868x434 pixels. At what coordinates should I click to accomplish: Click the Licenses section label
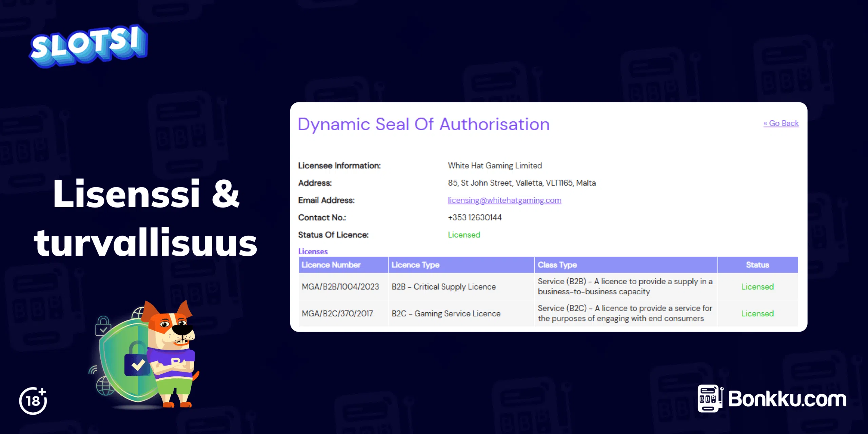point(313,252)
